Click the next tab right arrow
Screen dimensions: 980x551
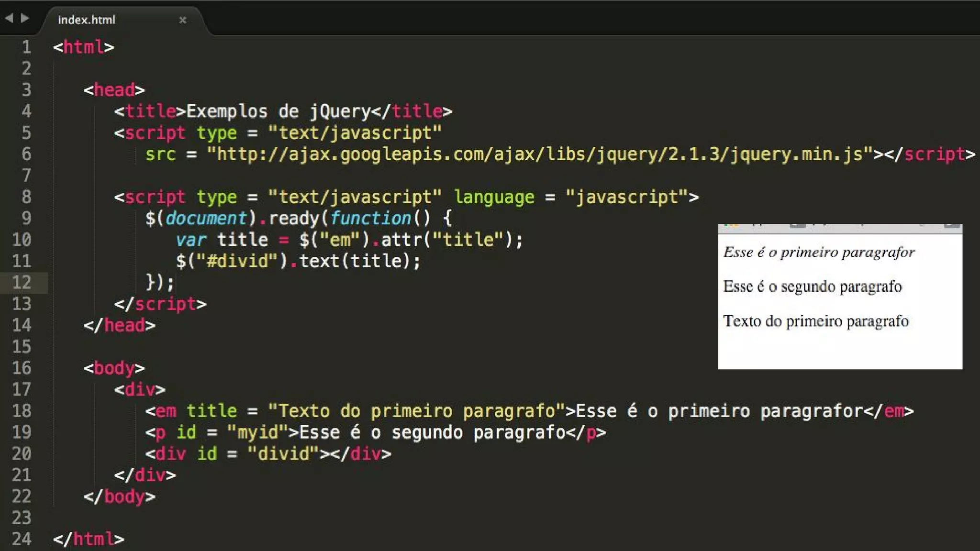pyautogui.click(x=25, y=18)
